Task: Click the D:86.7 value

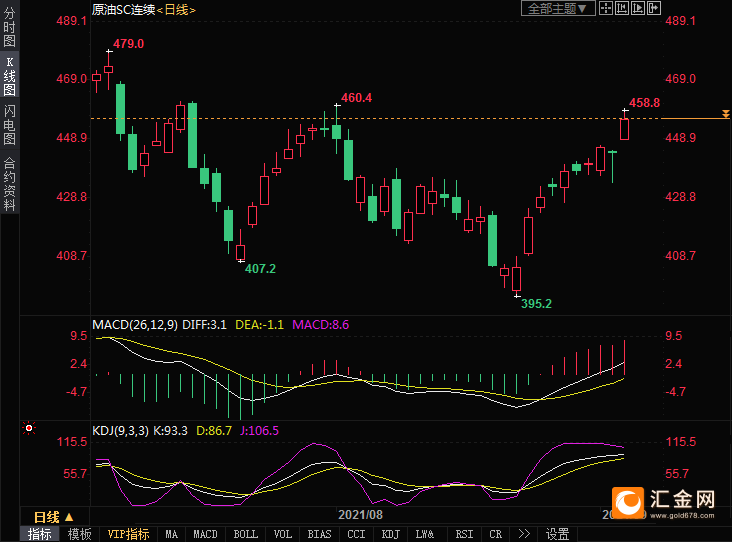Action: coord(214,430)
